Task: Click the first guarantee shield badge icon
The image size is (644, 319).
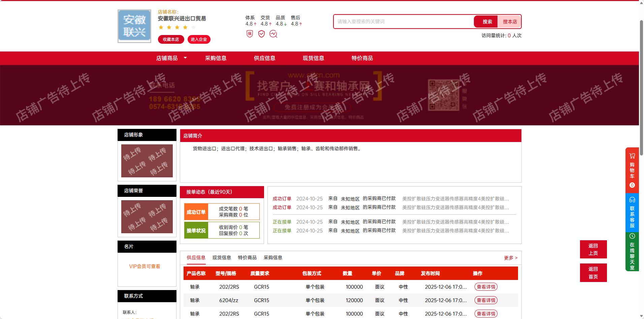Action: tap(250, 34)
